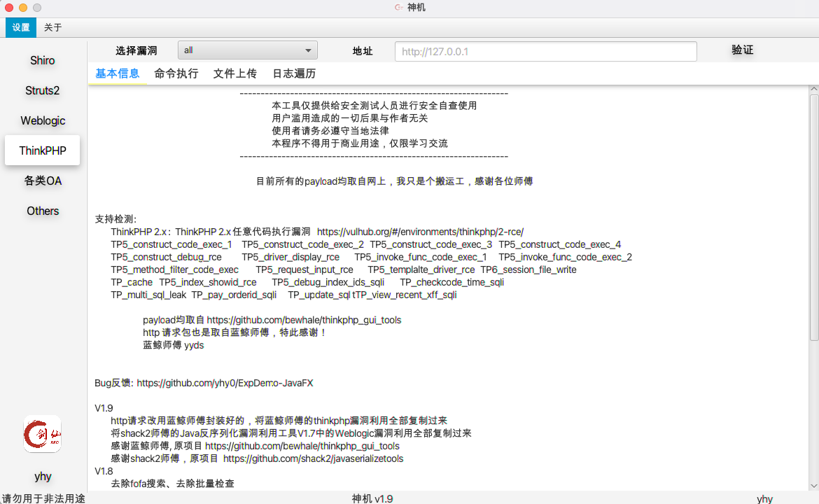Viewport: 819px width, 504px height.
Task: Click 神机 v1.9 in status bar
Action: (372, 499)
